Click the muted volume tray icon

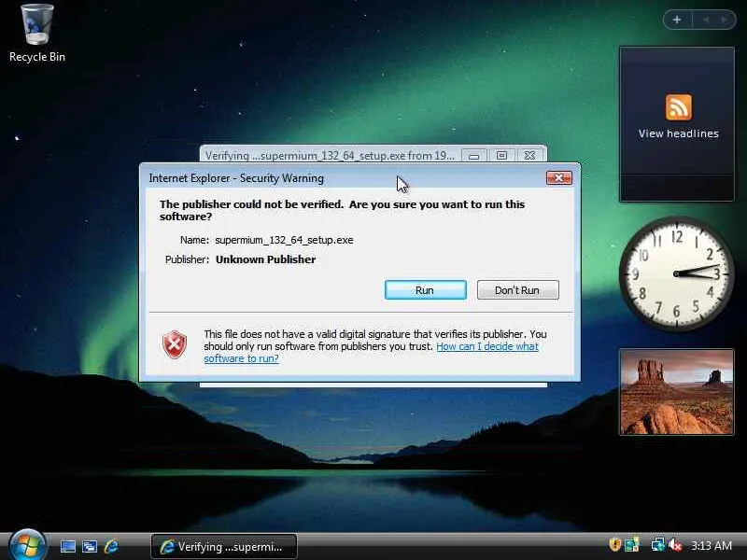click(675, 545)
